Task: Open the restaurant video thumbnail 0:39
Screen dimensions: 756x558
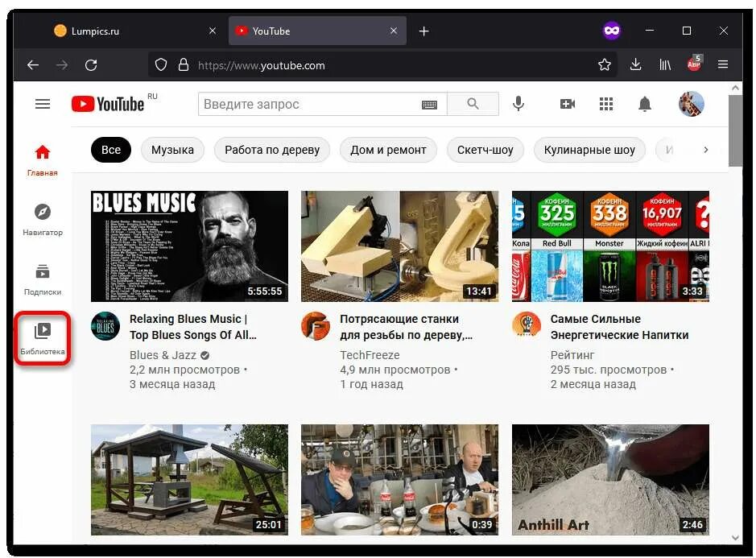Action: pos(399,480)
